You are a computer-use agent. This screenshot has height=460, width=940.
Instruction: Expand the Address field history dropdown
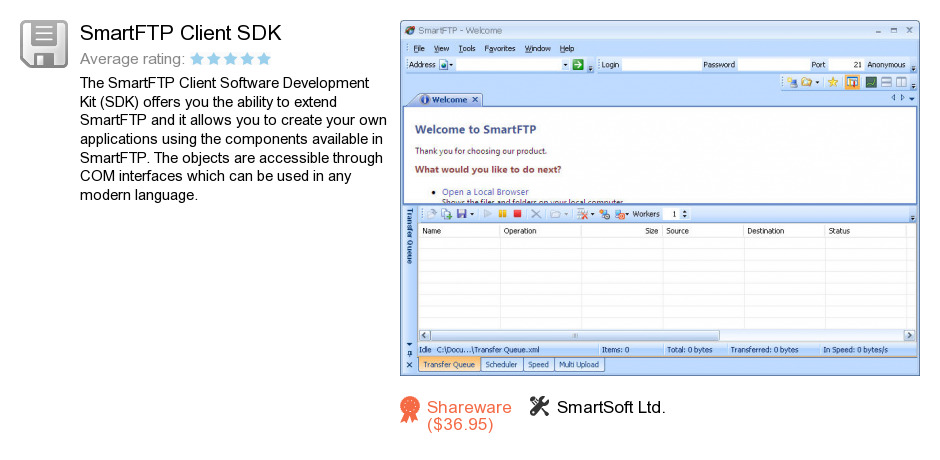click(x=565, y=65)
